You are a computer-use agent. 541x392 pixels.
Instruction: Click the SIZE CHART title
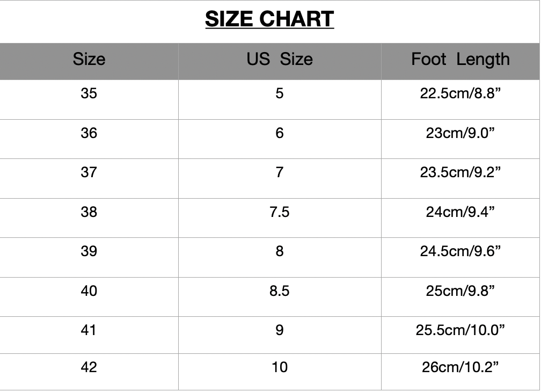tap(269, 19)
